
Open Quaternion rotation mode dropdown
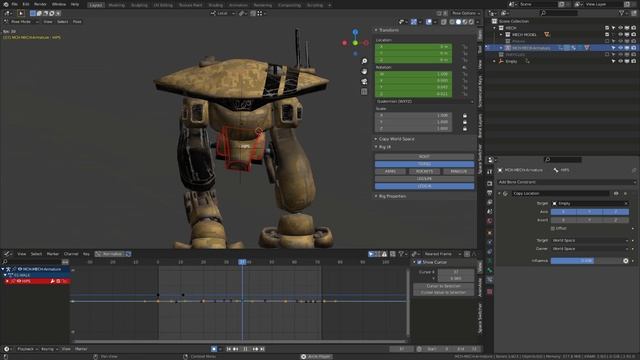point(424,102)
